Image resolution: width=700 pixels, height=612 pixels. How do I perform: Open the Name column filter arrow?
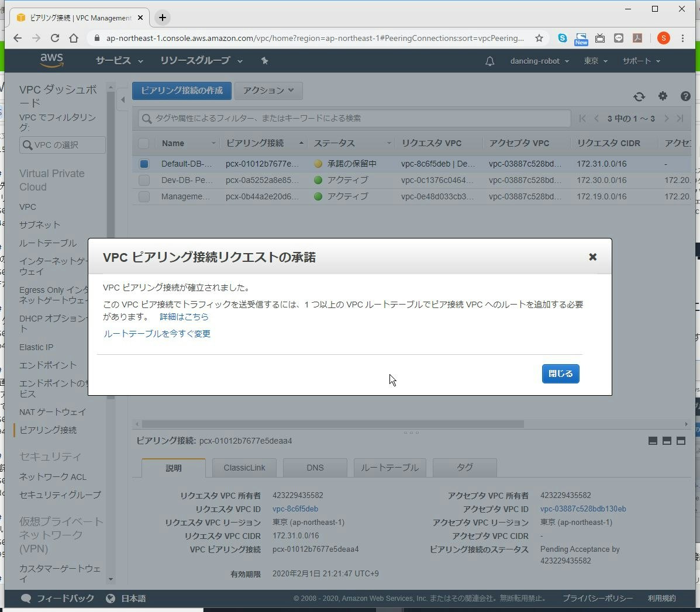213,143
